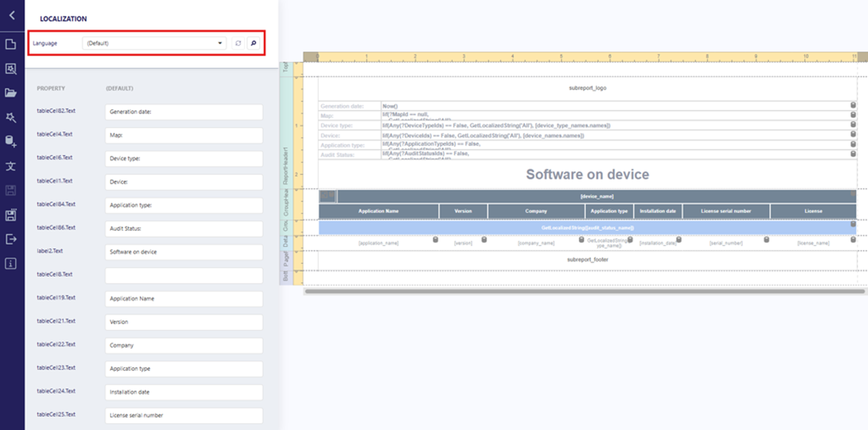Click the back arrow to collapse the menu
Image resolution: width=868 pixels, height=430 pixels.
(x=11, y=16)
